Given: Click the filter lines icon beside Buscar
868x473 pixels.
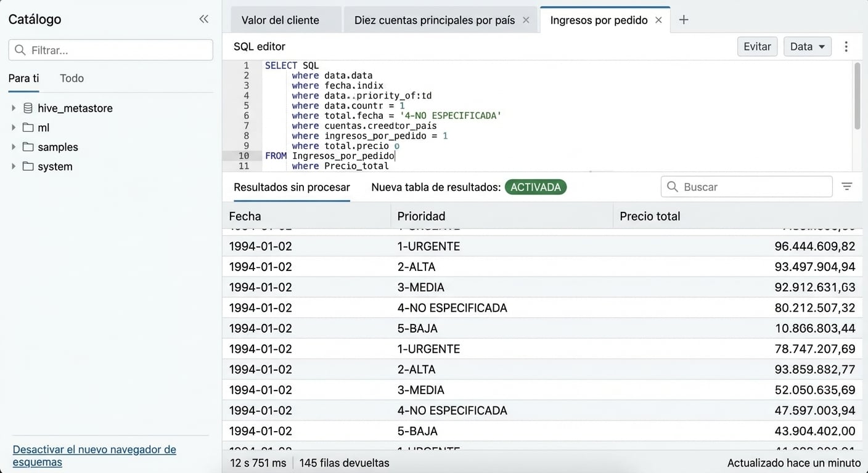Looking at the screenshot, I should point(847,187).
